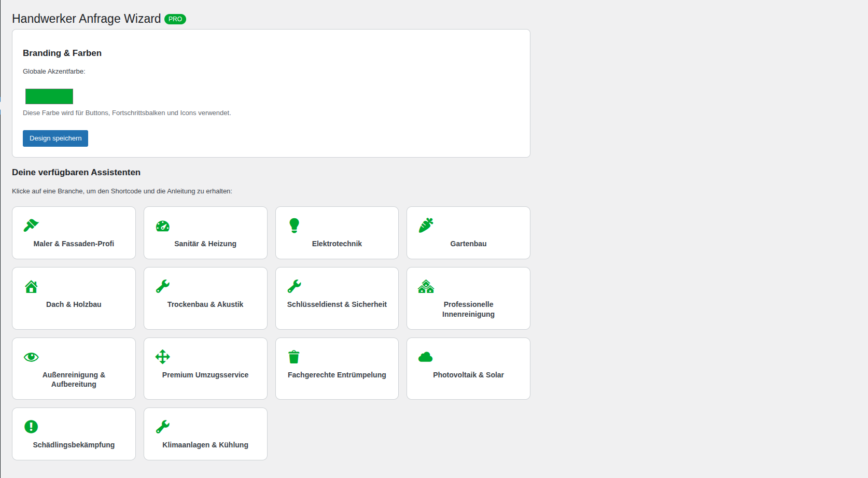
Task: Click the green PRO badge
Action: point(175,19)
